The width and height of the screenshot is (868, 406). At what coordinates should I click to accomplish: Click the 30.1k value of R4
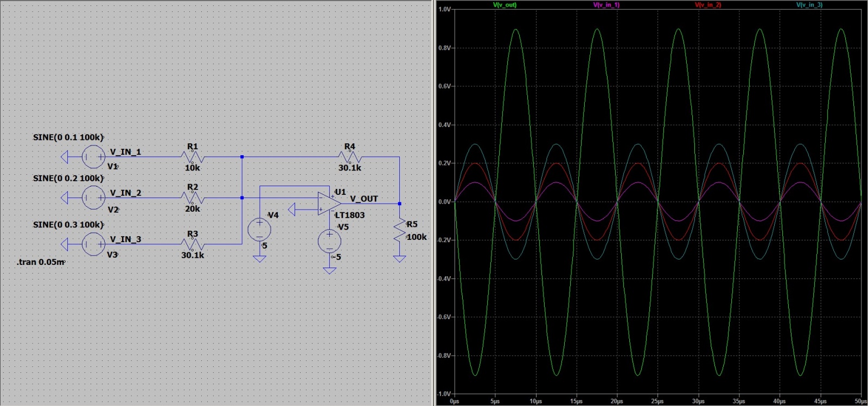(350, 168)
